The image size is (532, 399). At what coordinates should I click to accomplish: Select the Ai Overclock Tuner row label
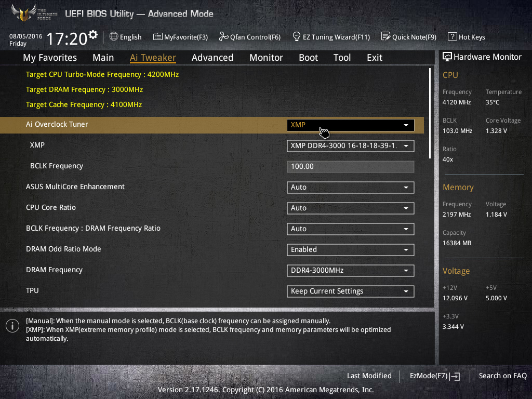click(x=57, y=125)
